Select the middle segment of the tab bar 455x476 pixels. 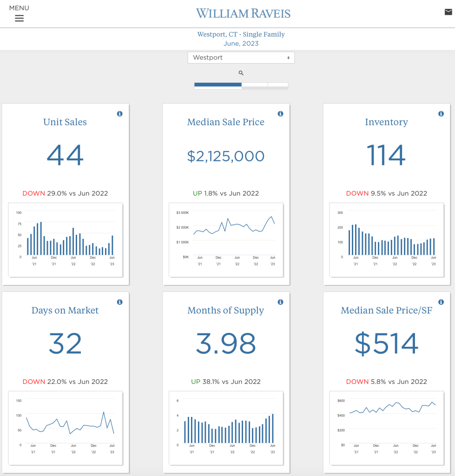click(255, 85)
